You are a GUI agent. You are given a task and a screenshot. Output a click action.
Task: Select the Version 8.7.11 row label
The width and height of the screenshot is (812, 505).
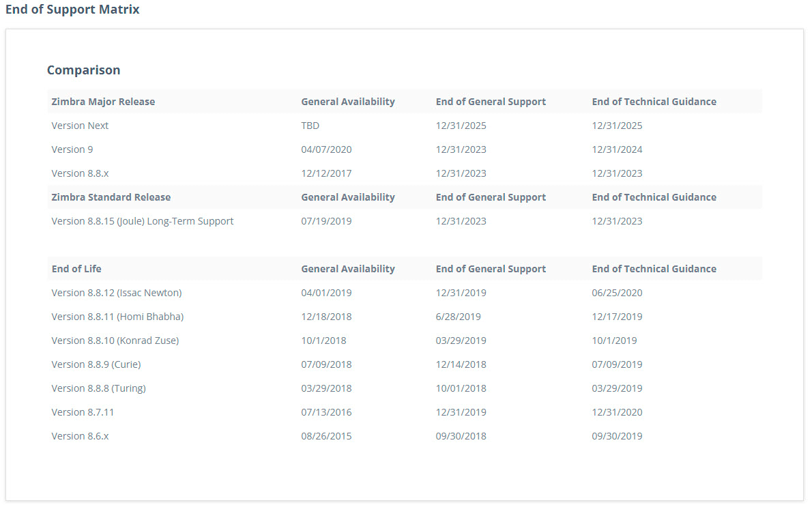[81, 412]
